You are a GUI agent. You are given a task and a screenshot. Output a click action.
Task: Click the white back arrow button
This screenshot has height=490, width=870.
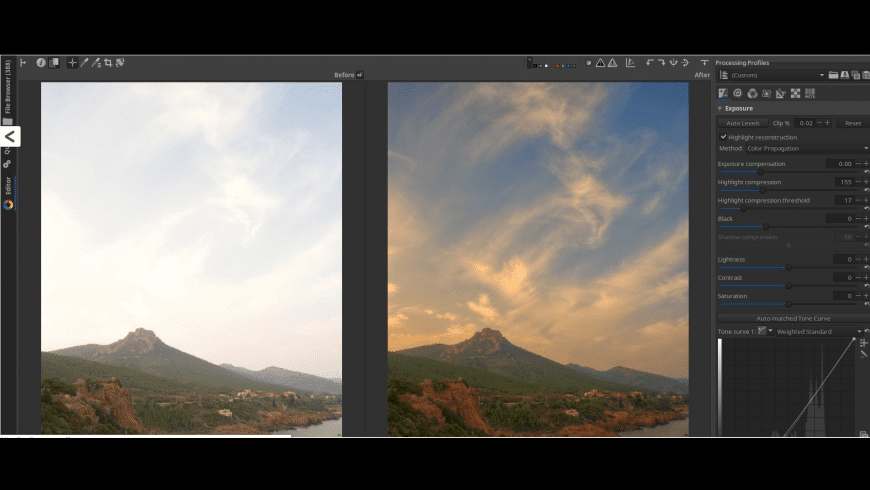coord(10,137)
